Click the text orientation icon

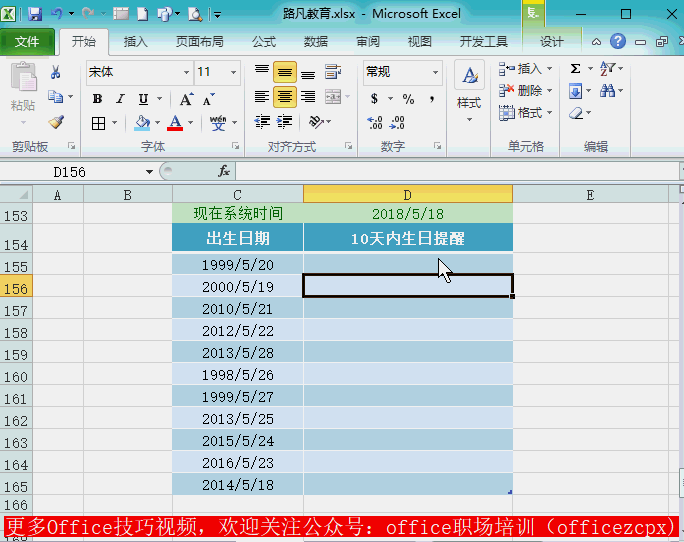[x=316, y=122]
